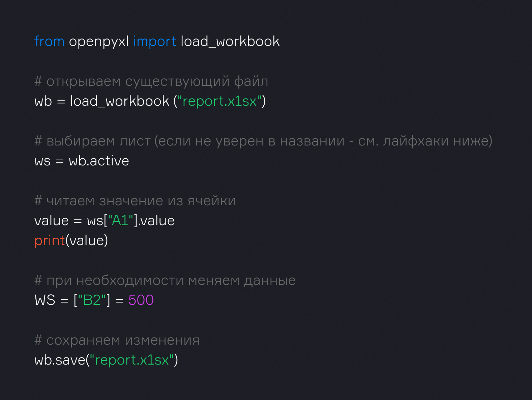Click the orange "print" function name
This screenshot has width=532, height=400.
pos(50,241)
